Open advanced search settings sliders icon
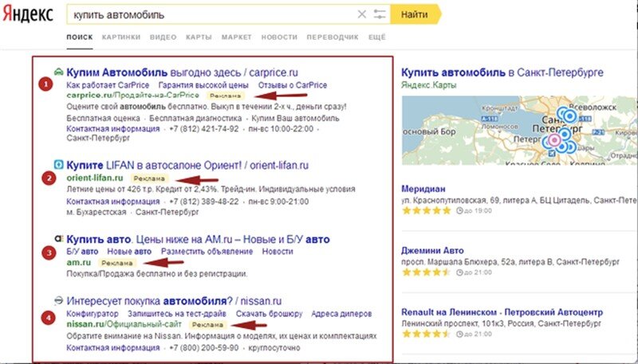Image resolution: width=638 pixels, height=364 pixels. (x=380, y=14)
